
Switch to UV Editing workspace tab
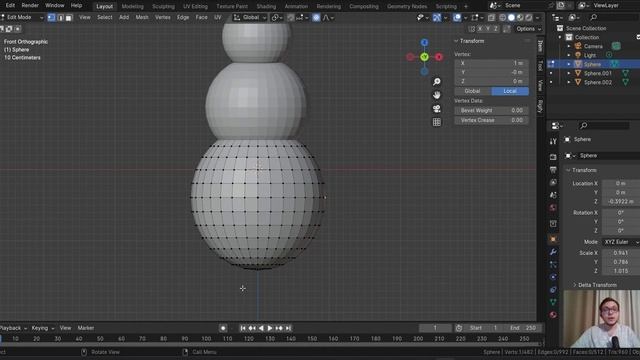[195, 7]
